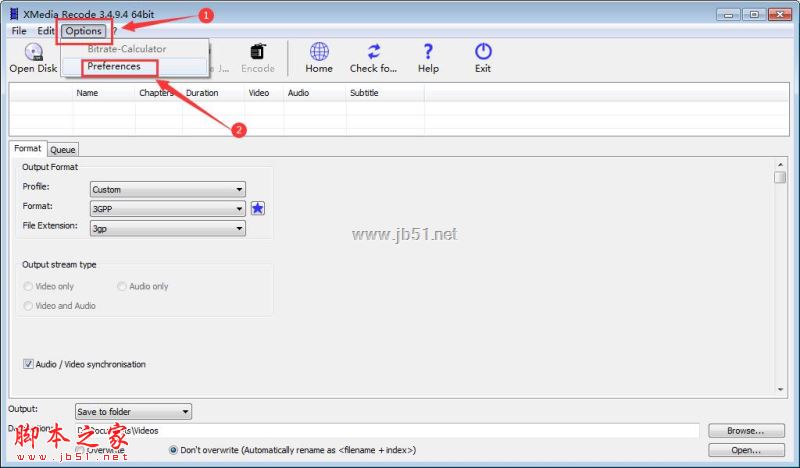Select the Video only radio button

28,286
